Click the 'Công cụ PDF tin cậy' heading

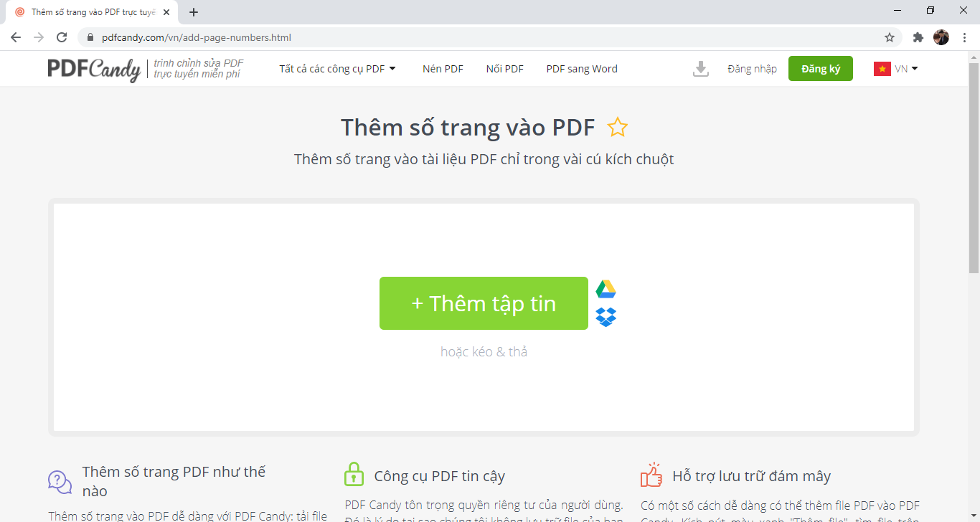[x=440, y=476]
